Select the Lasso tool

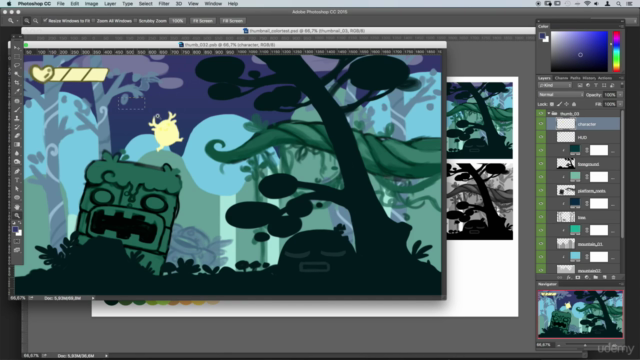(x=17, y=65)
